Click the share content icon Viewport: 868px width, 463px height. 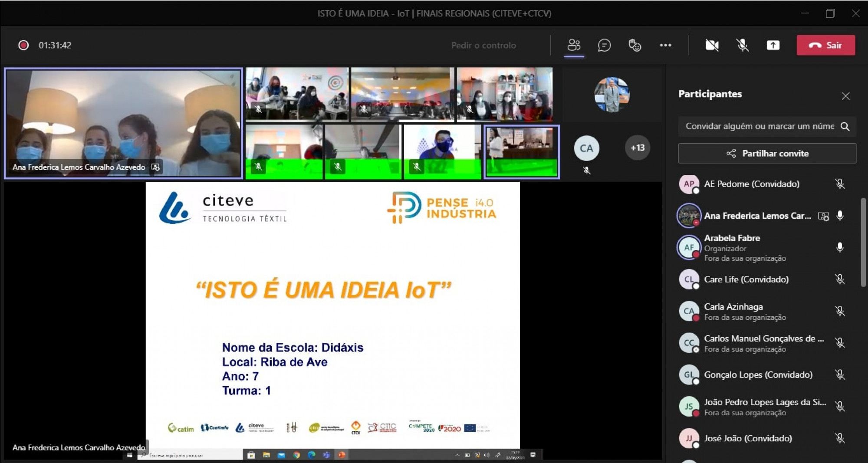click(x=773, y=45)
